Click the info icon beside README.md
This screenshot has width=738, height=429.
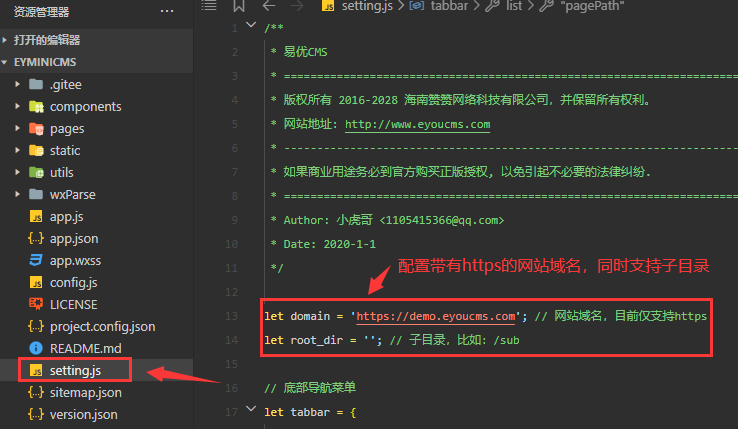coord(36,348)
